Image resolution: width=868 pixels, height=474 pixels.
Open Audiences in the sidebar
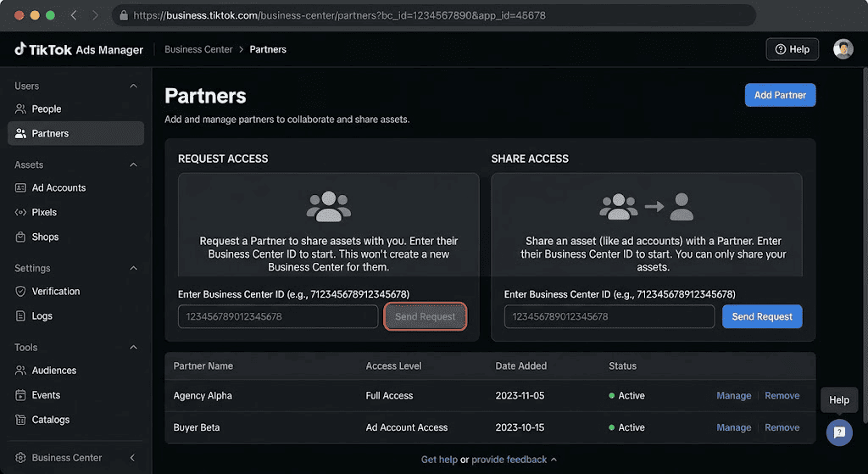(75, 371)
